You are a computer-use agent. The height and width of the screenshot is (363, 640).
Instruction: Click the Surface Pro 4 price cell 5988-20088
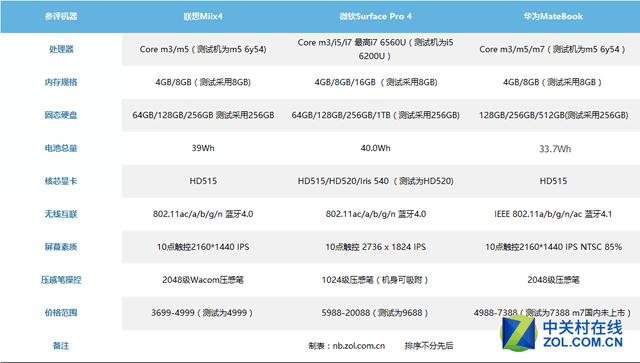[374, 313]
